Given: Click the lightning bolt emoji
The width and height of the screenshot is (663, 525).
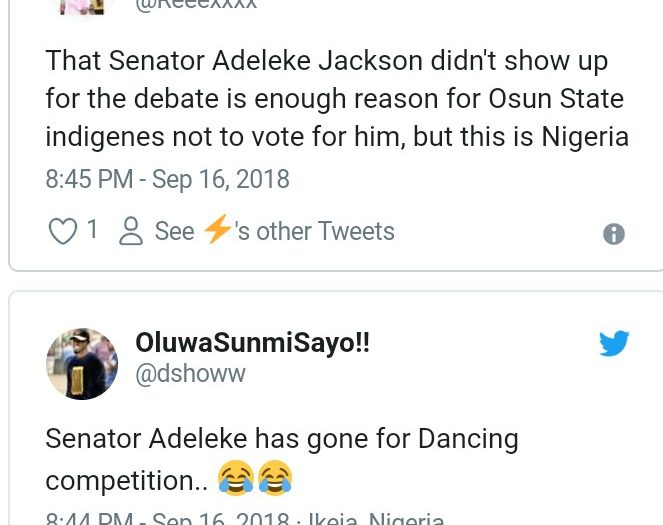Looking at the screenshot, I should (x=217, y=230).
